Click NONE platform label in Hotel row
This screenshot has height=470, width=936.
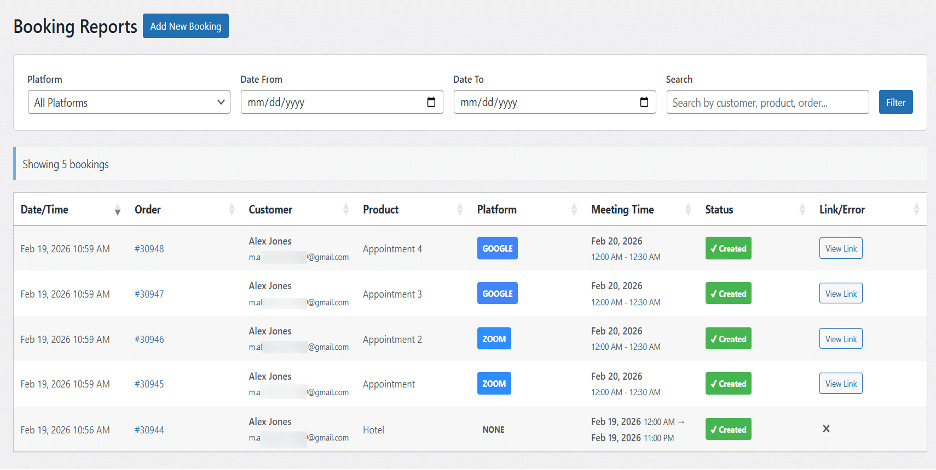coord(494,429)
